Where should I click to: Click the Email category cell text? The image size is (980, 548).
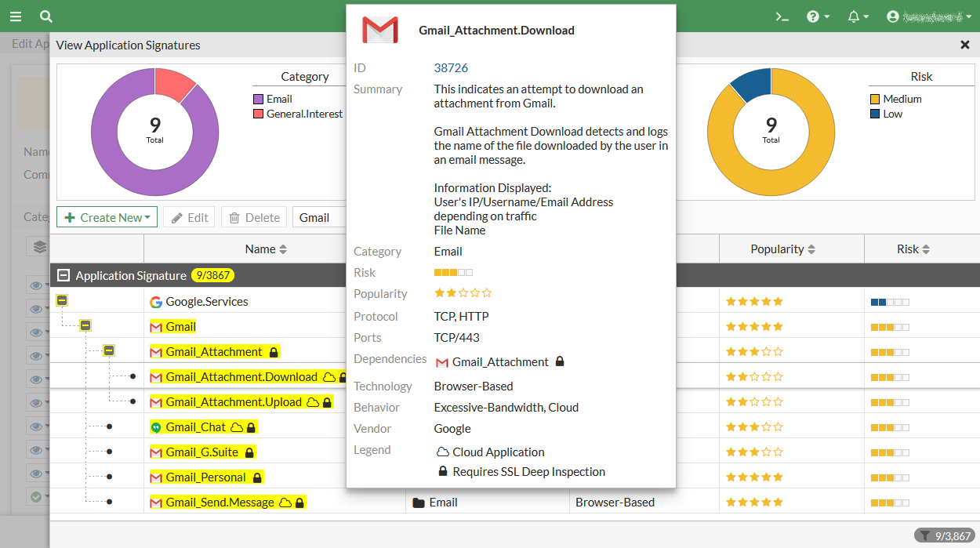(444, 503)
